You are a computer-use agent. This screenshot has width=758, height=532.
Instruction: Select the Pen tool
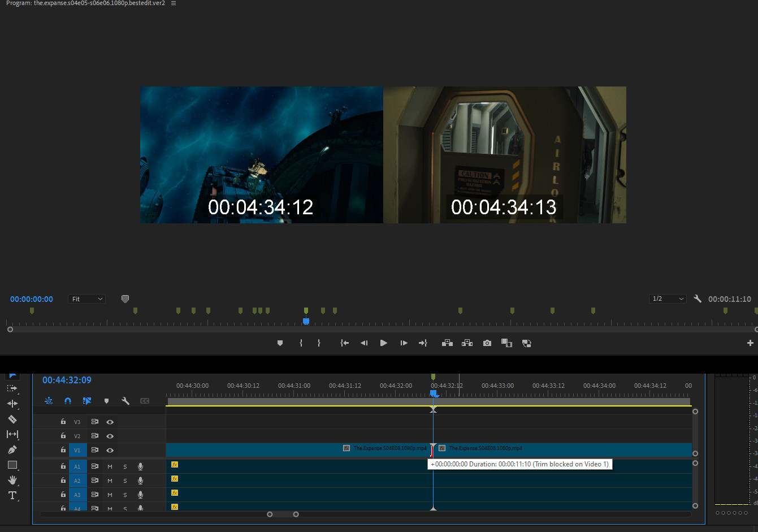(12, 449)
